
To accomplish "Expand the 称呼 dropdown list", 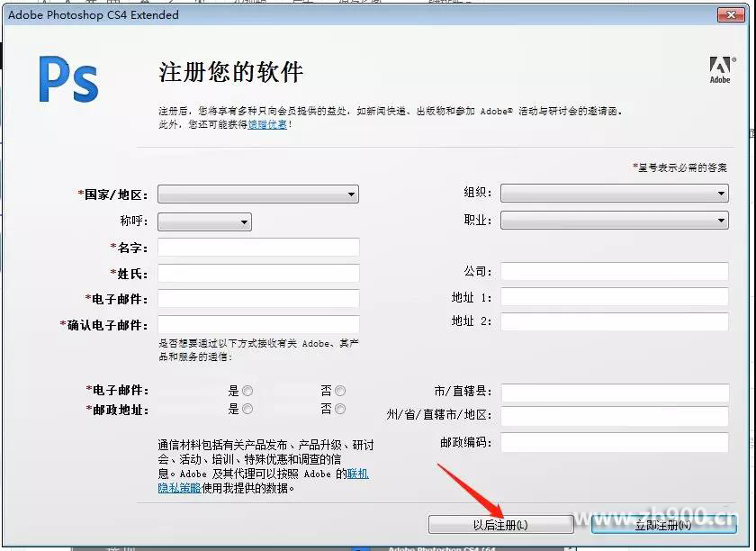I will (x=204, y=221).
